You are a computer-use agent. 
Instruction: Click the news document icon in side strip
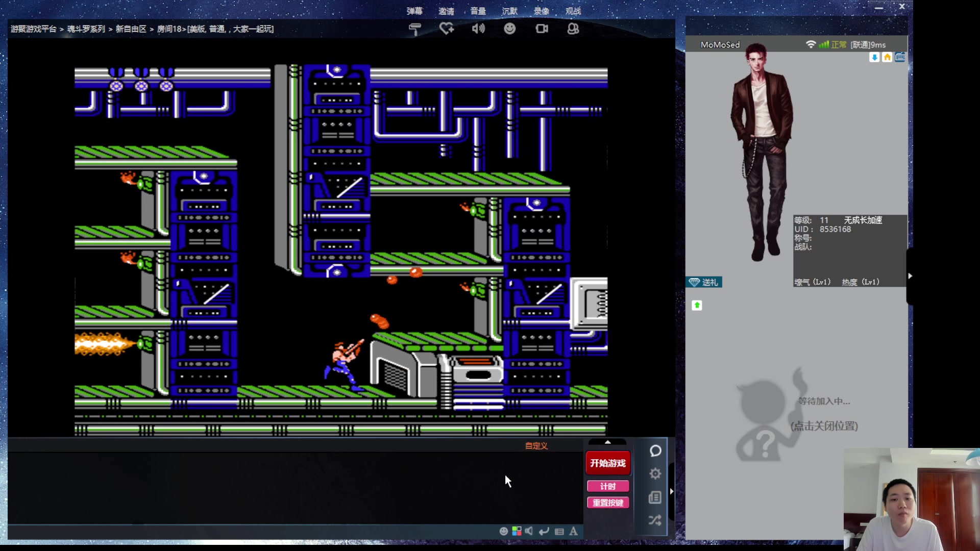[x=655, y=497]
